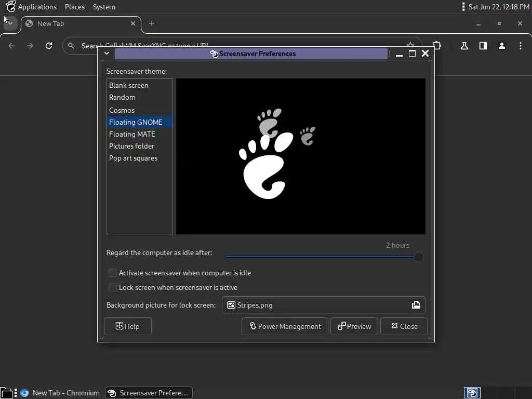Open Chromium tab search dropdown
Image resolution: width=532 pixels, height=399 pixels.
[10, 23]
